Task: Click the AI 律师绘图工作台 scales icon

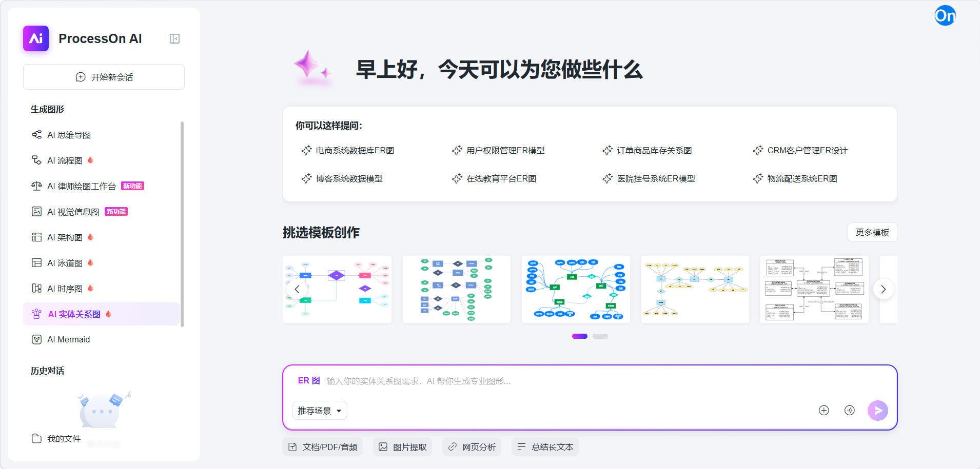Action: click(x=36, y=186)
